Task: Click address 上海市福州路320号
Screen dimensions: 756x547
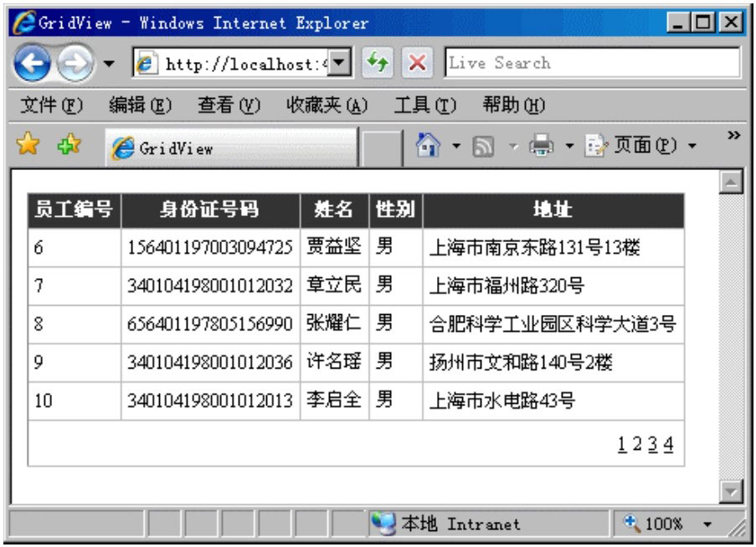Action: coord(507,286)
